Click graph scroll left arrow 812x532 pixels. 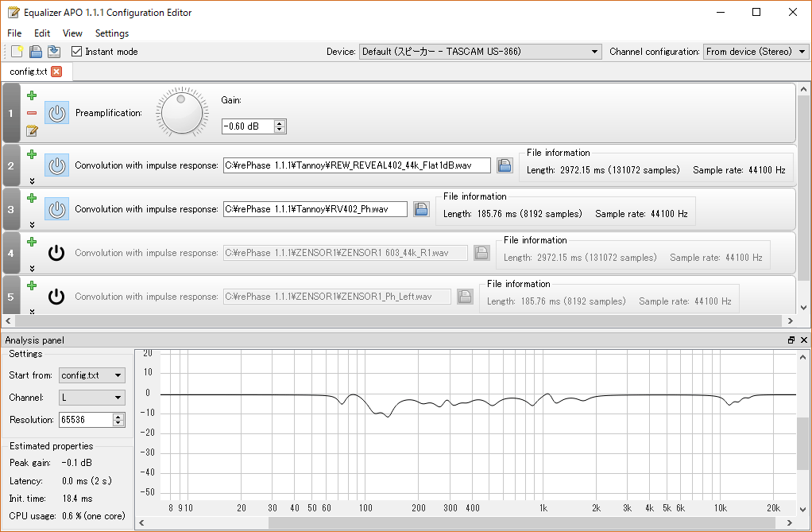[x=141, y=522]
